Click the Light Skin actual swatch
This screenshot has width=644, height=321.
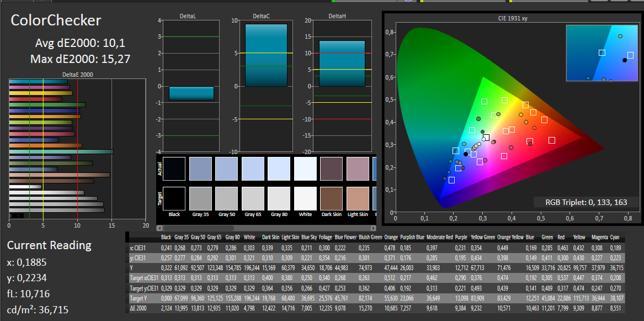click(358, 167)
